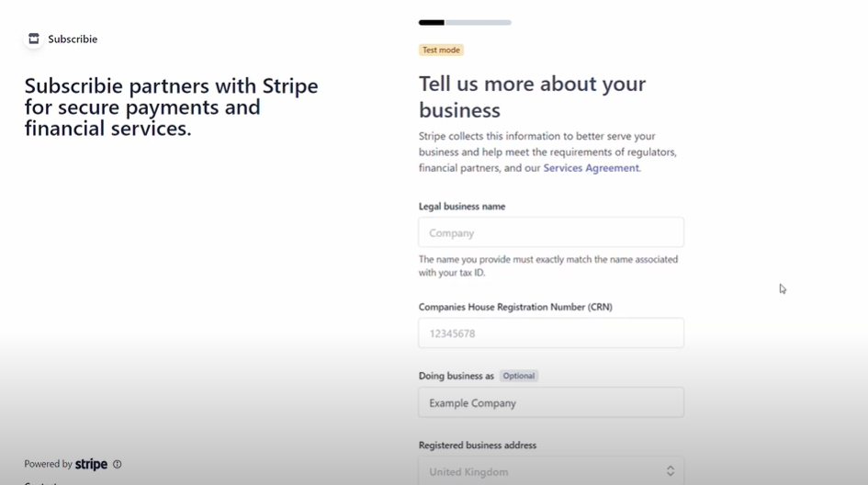Screen dimensions: 868x485
Task: Click the Stripe wordmark in Powered by
Action: pos(91,464)
